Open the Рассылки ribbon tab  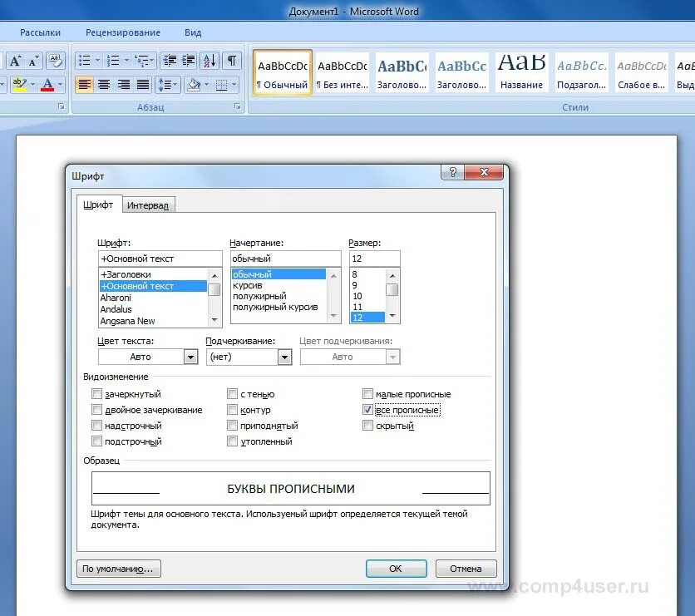click(x=41, y=32)
